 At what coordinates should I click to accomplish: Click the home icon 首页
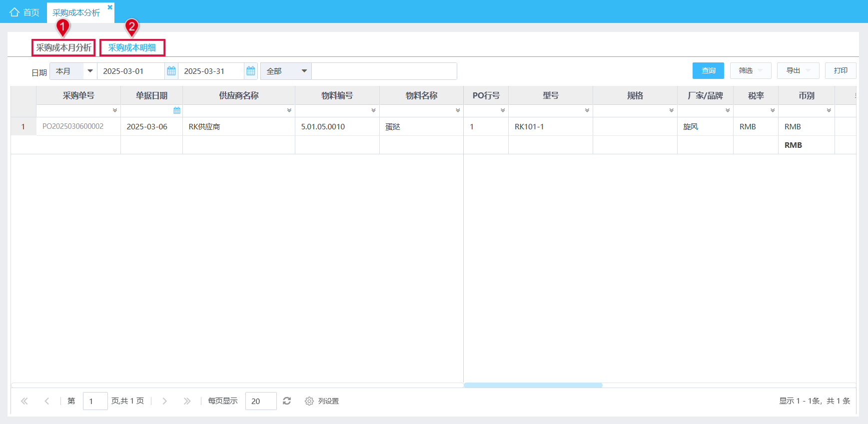(x=14, y=12)
